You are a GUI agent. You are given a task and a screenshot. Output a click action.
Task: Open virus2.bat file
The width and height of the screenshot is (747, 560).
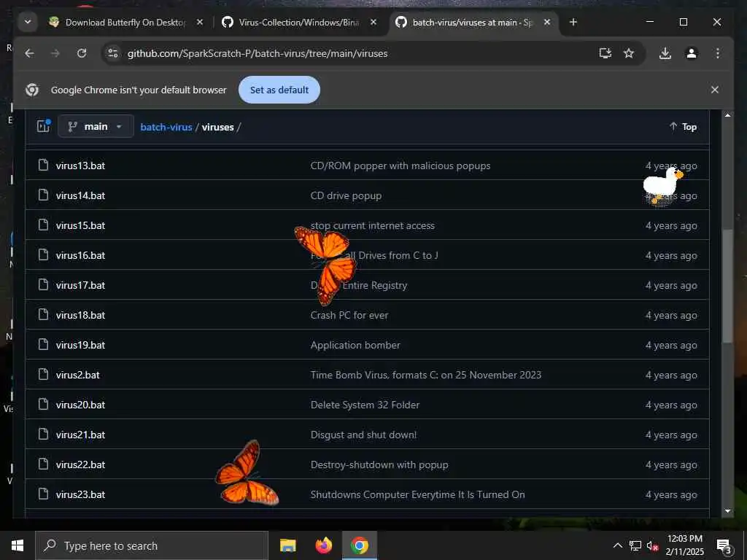pyautogui.click(x=77, y=375)
